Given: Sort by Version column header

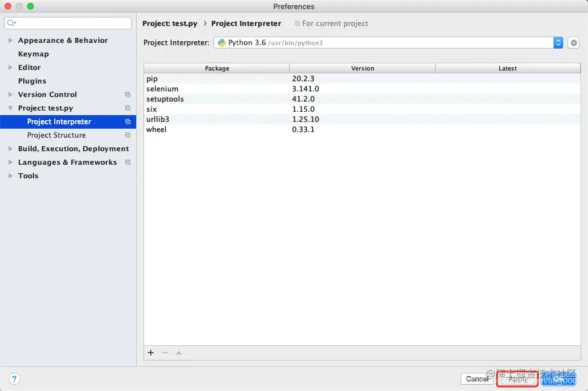Looking at the screenshot, I should pos(362,68).
